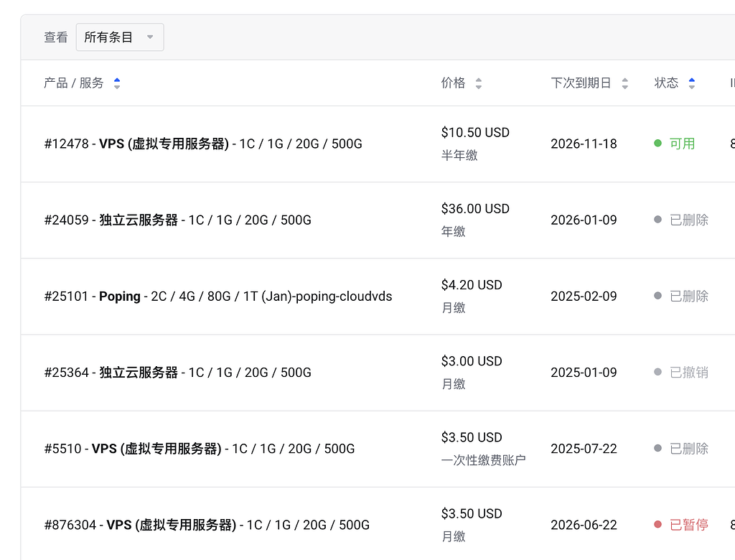Click the red 已暂停 status label
Image resolution: width=735 pixels, height=560 pixels.
[x=688, y=525]
